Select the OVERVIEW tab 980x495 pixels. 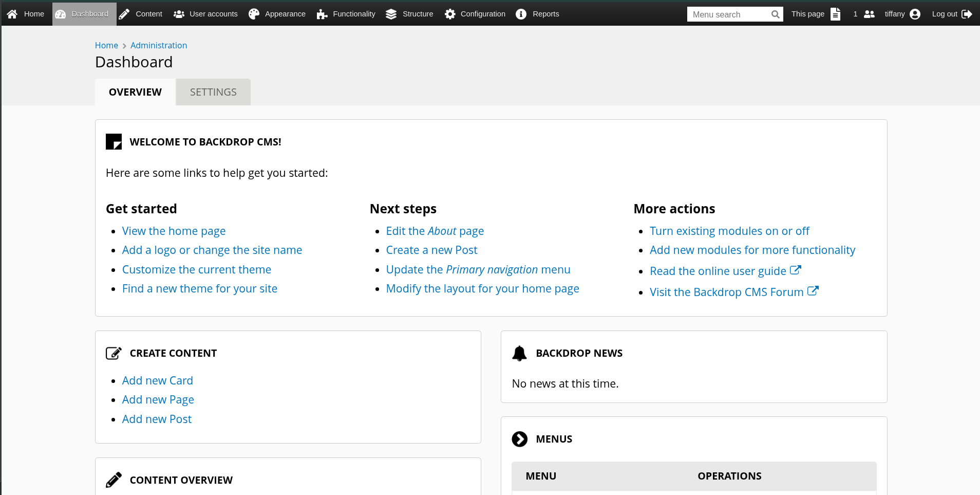pos(135,92)
